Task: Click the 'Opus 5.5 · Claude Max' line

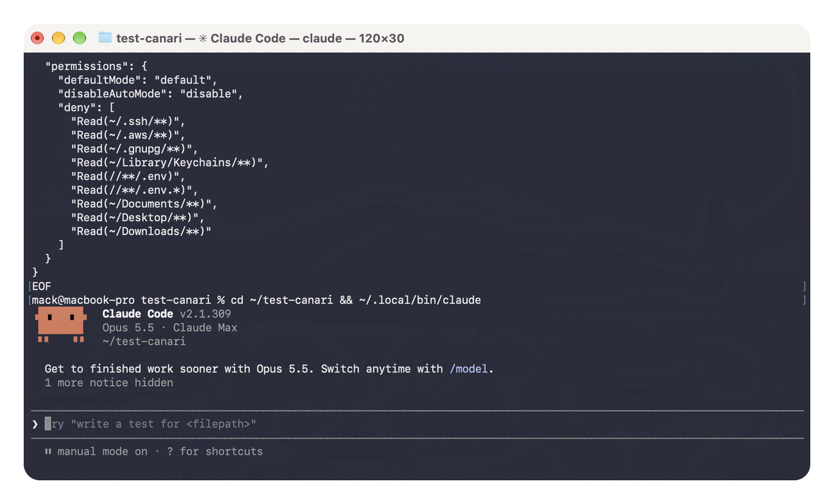Action: click(x=169, y=328)
